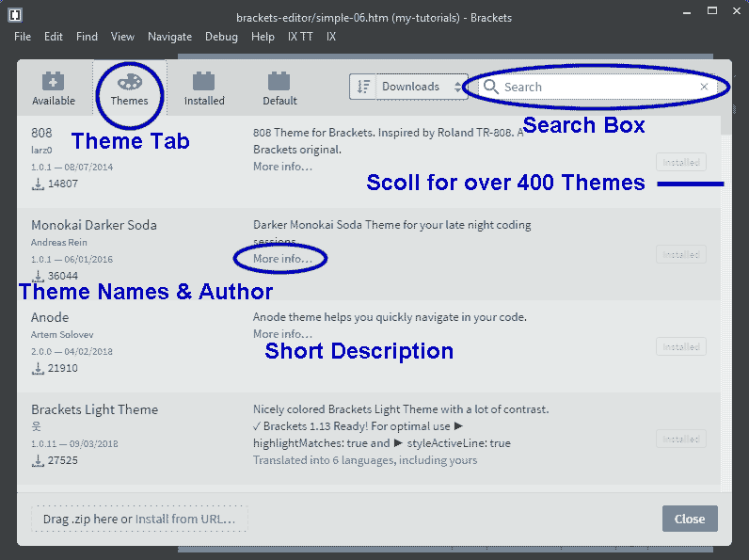The width and height of the screenshot is (749, 560).
Task: Open the View menu
Action: [x=122, y=37]
